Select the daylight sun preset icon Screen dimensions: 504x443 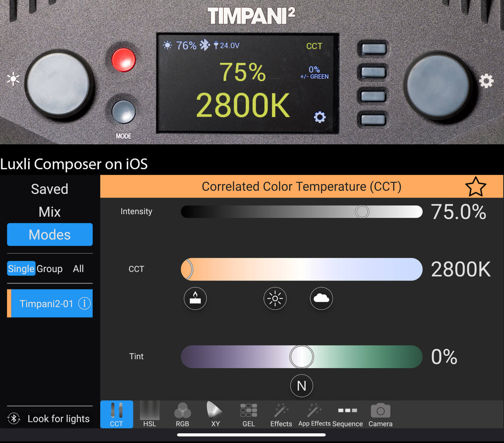tap(275, 298)
